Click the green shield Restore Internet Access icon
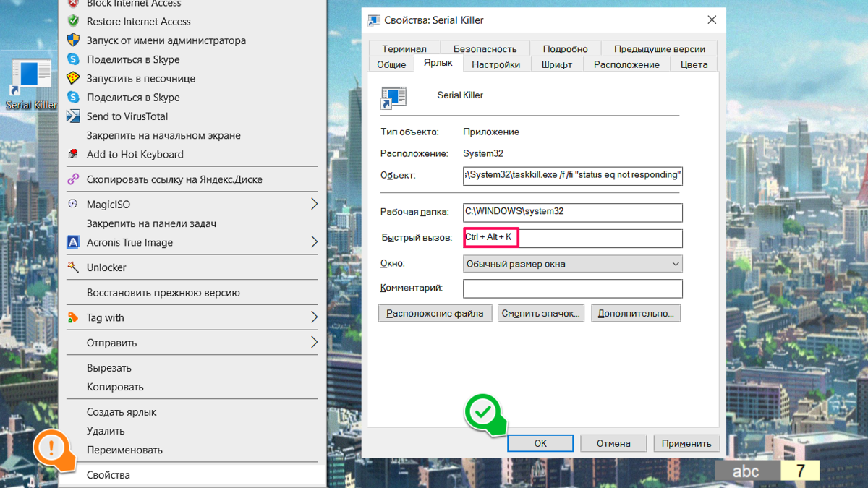The height and width of the screenshot is (488, 868). tap(73, 22)
